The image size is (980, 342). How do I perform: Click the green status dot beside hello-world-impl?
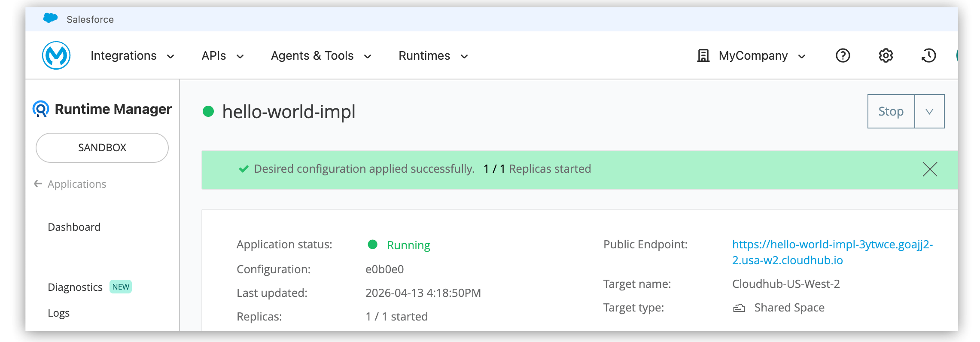pyautogui.click(x=208, y=111)
